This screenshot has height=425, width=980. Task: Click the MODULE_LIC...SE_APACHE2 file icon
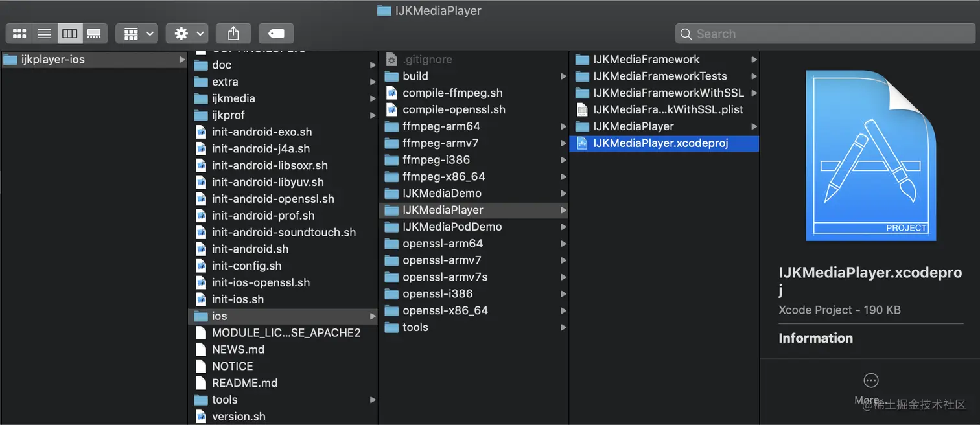(200, 333)
